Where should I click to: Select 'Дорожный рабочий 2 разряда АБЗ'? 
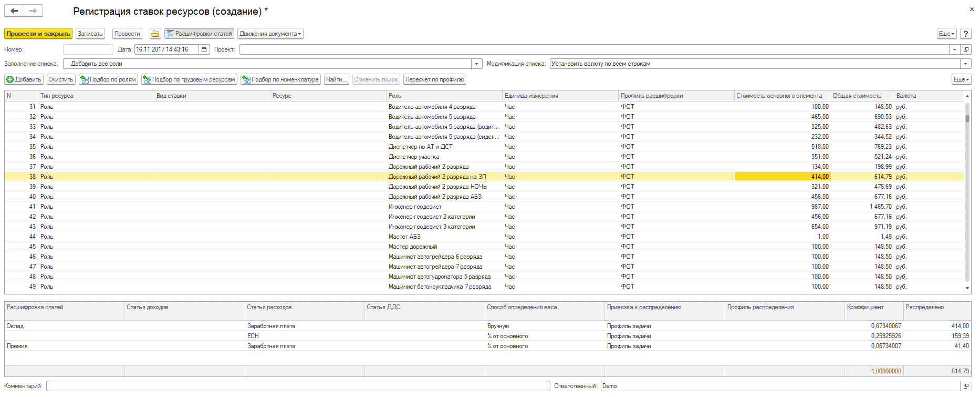click(x=484, y=197)
